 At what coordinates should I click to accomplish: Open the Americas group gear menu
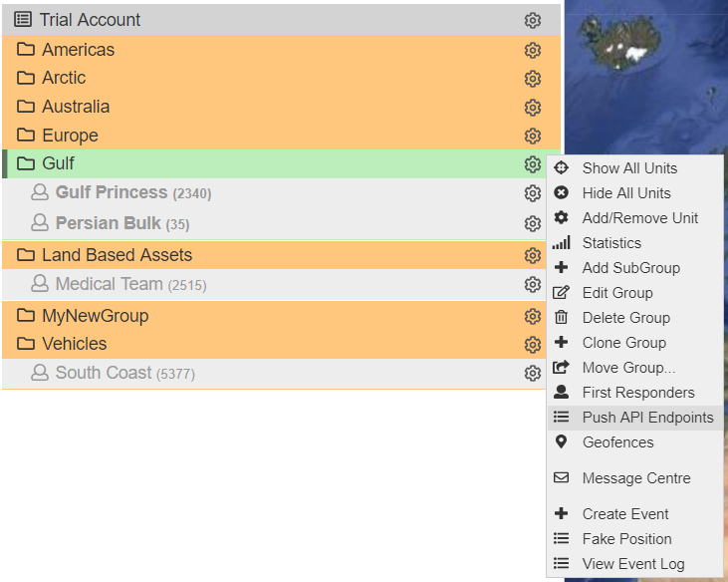533,50
